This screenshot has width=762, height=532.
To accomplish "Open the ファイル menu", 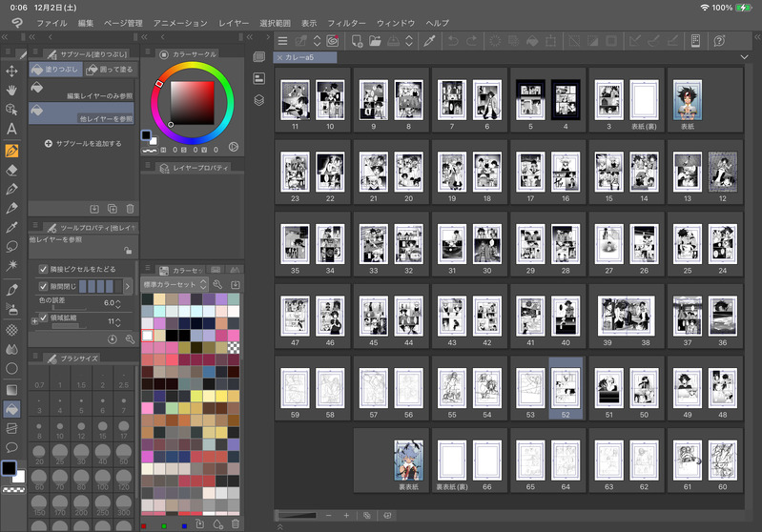I will (51, 23).
